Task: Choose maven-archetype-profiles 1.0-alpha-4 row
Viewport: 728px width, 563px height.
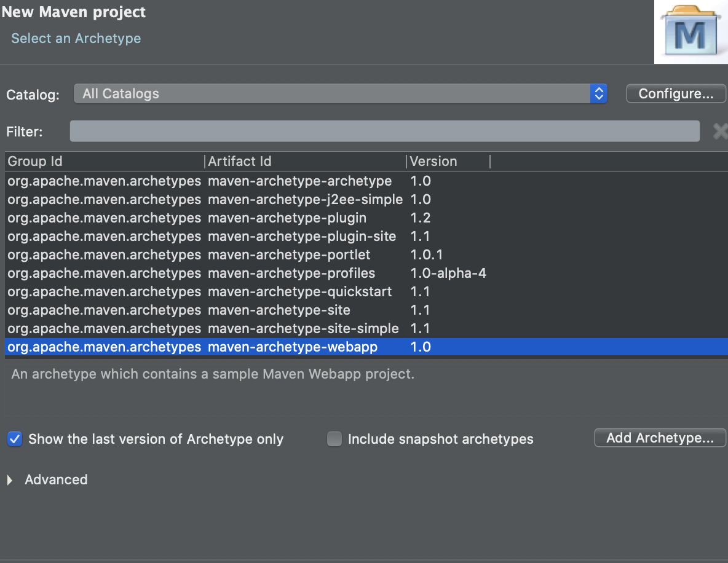Action: 366,274
